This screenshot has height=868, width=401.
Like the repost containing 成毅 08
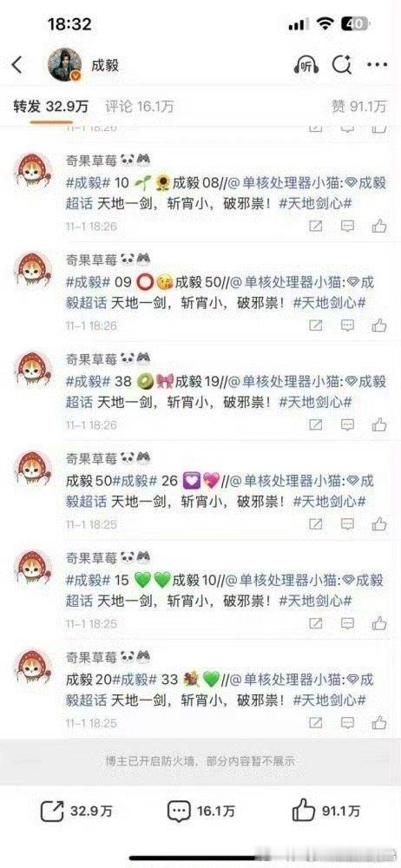pyautogui.click(x=379, y=226)
